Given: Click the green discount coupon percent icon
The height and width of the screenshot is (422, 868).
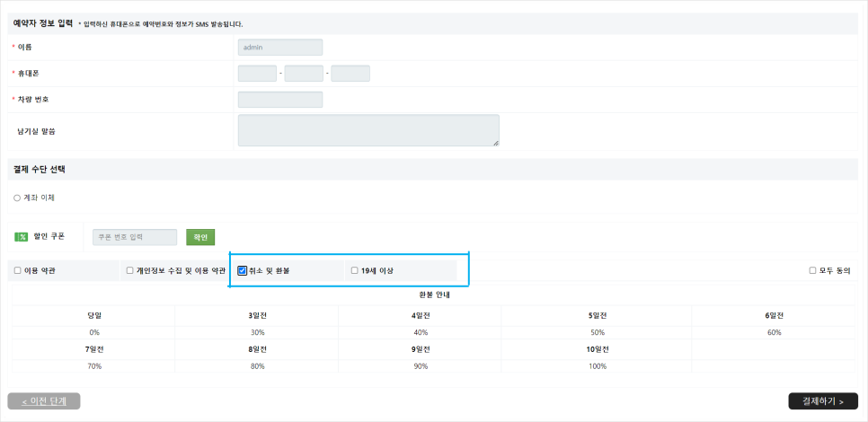Looking at the screenshot, I should click(x=21, y=237).
